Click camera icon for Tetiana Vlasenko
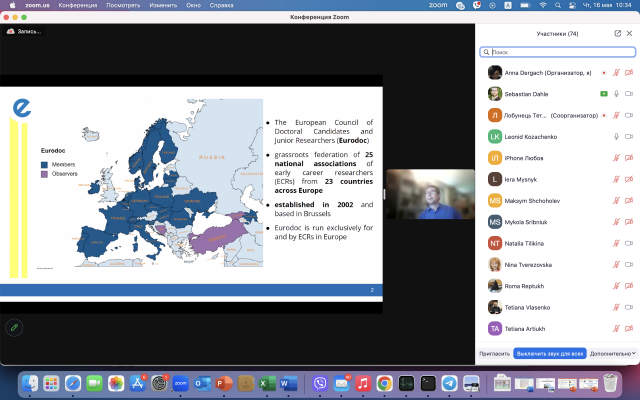This screenshot has width=640, height=400. tap(629, 307)
